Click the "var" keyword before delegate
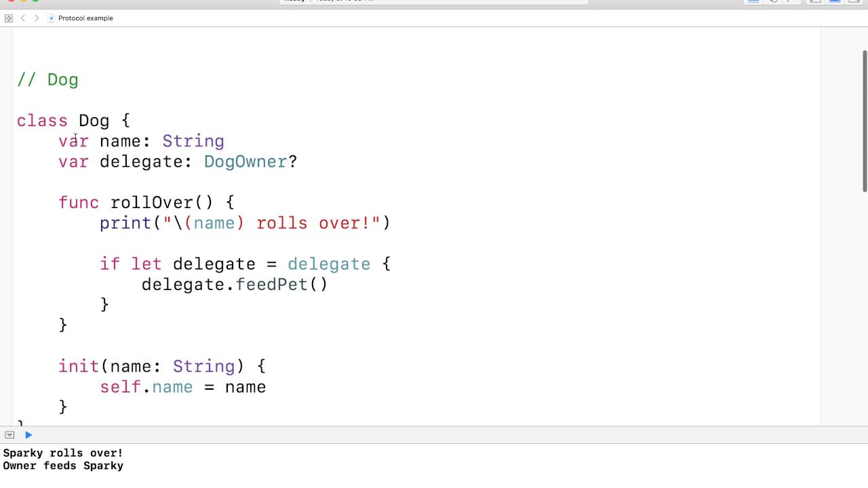The height and width of the screenshot is (488, 868). point(73,161)
